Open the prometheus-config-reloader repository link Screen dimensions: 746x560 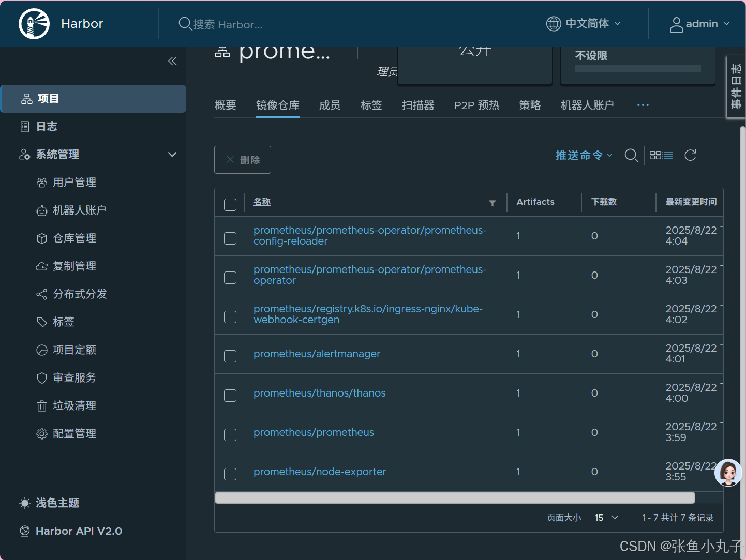pos(370,236)
